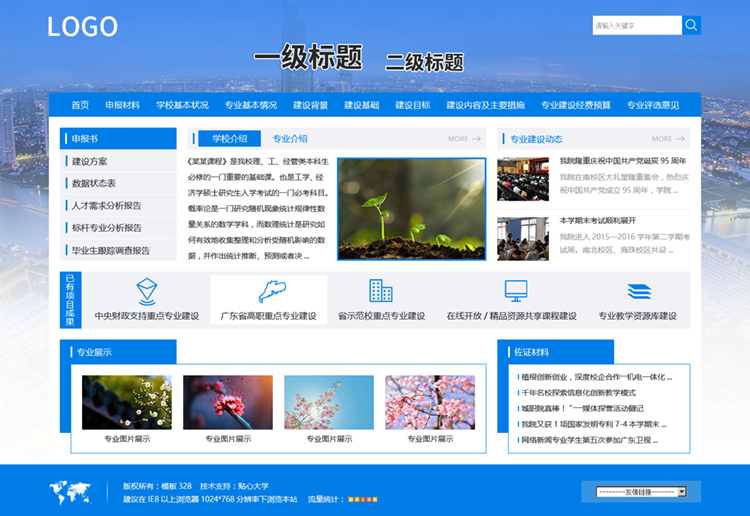Screen dimensions: 750x516
Task: Click MORE arrow beside 专业介绍 tab
Action: point(464,139)
